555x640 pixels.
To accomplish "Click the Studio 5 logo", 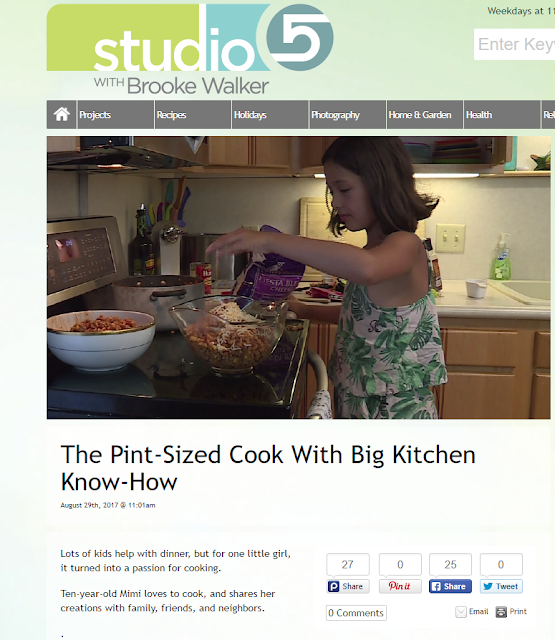I will tap(190, 49).
